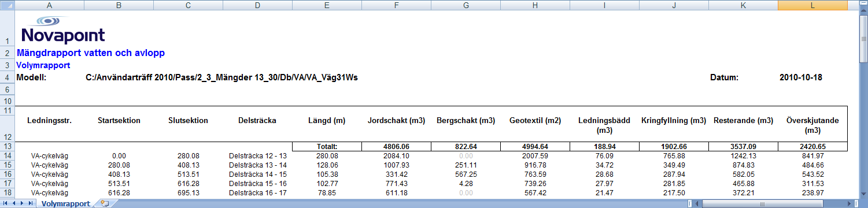Click the 'Geotextil (m2)' column heading
This screenshot has width=868, height=208.
[535, 121]
